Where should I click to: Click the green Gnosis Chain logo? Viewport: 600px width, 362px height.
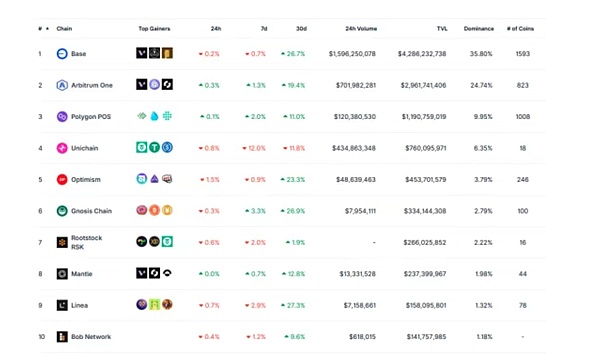point(62,210)
